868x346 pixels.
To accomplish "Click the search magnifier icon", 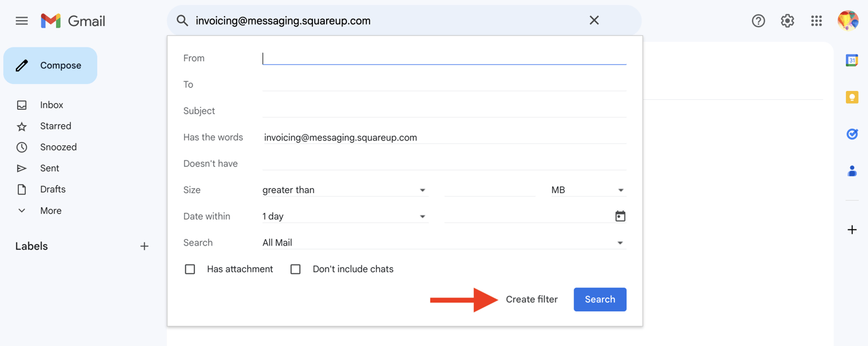I will coord(182,21).
